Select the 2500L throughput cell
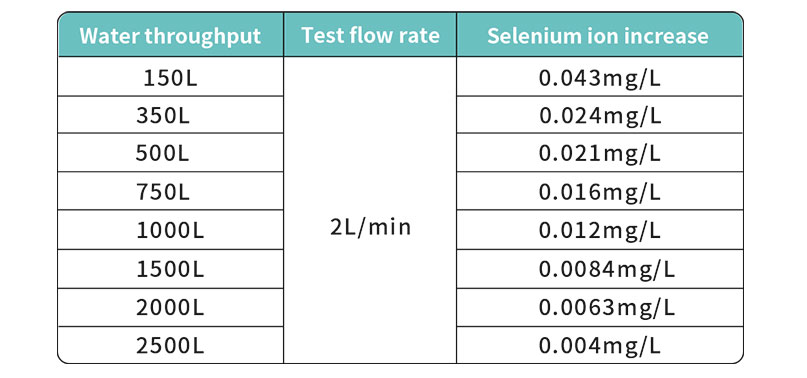The image size is (807, 378). (x=170, y=346)
